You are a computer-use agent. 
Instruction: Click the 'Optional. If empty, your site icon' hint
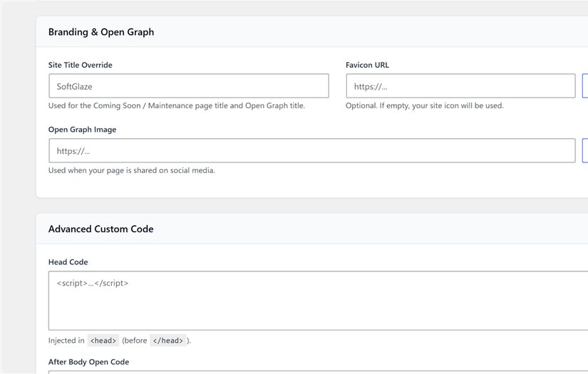[x=425, y=105]
